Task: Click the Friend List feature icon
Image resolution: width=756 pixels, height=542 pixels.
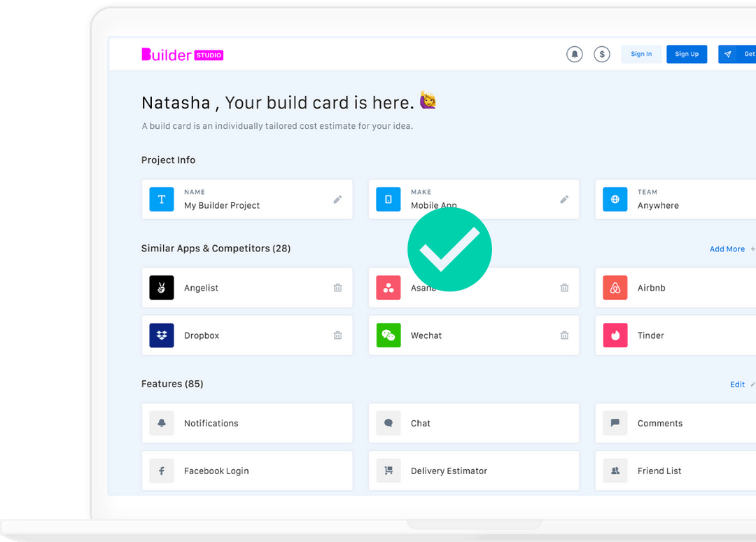Action: click(x=615, y=471)
